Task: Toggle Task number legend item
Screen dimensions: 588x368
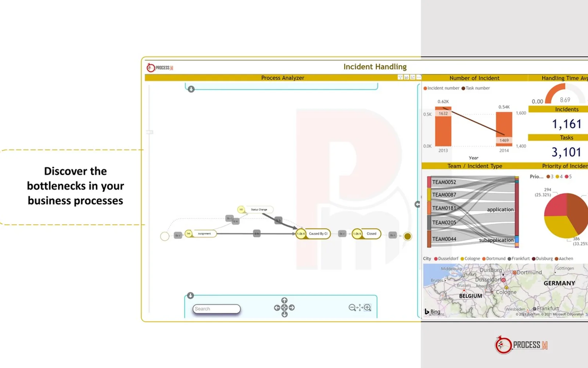Action: [476, 88]
